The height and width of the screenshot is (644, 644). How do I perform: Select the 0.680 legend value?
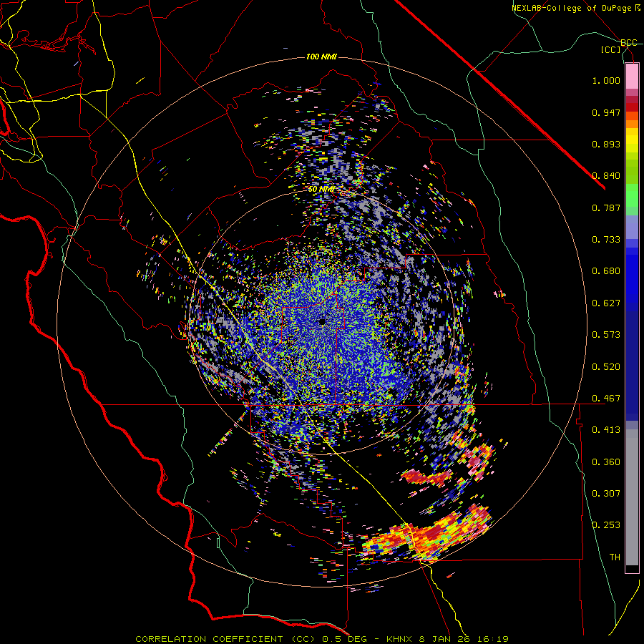(x=606, y=271)
